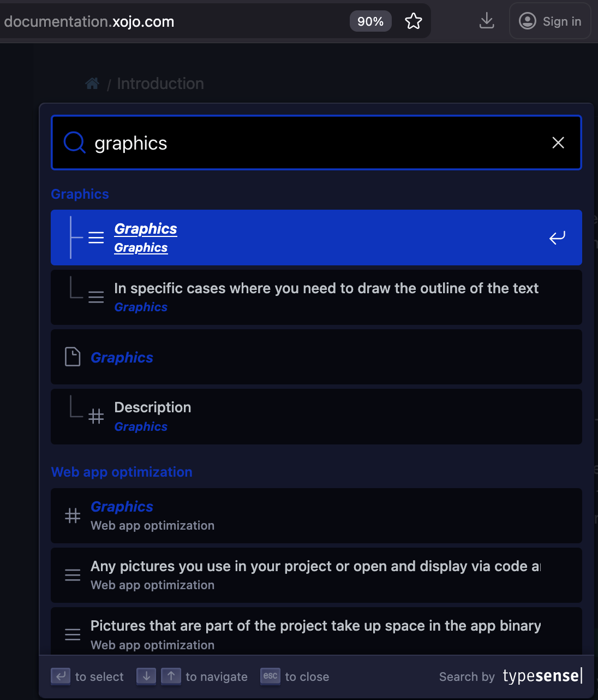The height and width of the screenshot is (700, 598).
Task: Open the Description section result under Graphics
Action: coord(316,417)
